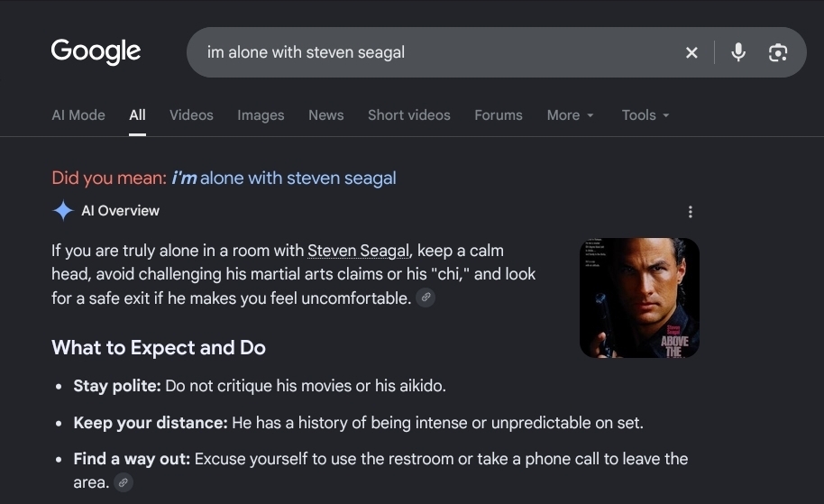824x504 pixels.
Task: Switch to AI Mode tab
Action: (x=78, y=115)
